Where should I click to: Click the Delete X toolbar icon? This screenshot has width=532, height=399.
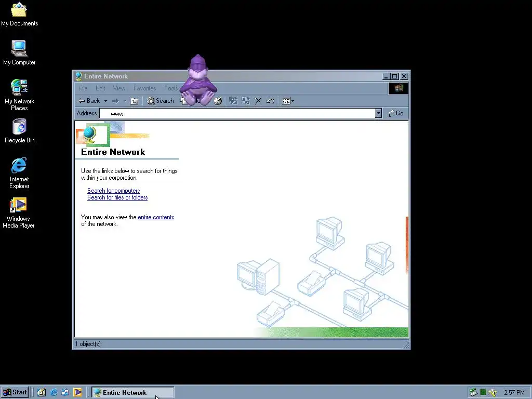(x=258, y=101)
